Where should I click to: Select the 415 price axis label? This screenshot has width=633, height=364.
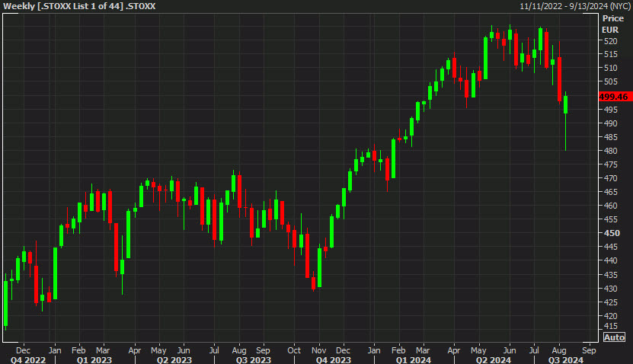(x=610, y=326)
